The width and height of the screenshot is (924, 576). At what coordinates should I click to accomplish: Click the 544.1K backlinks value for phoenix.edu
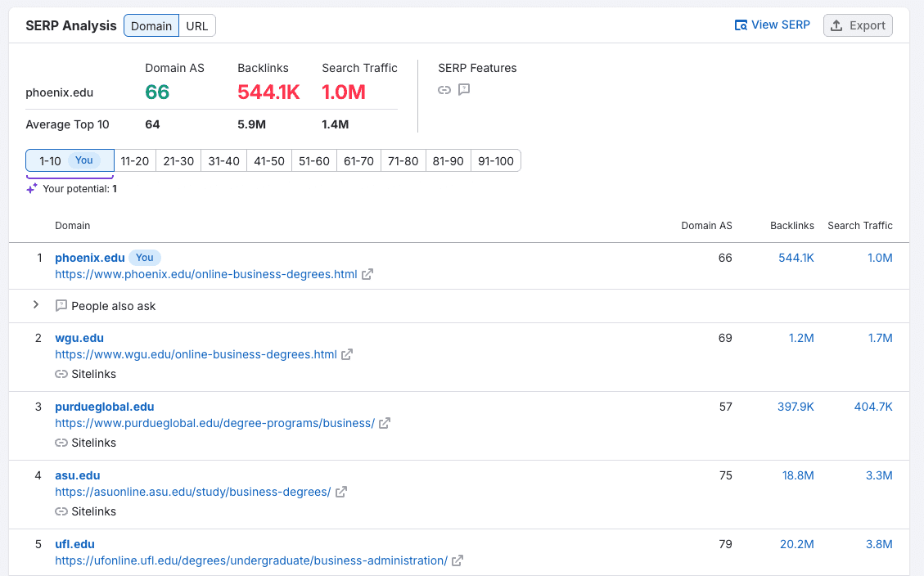coord(796,257)
